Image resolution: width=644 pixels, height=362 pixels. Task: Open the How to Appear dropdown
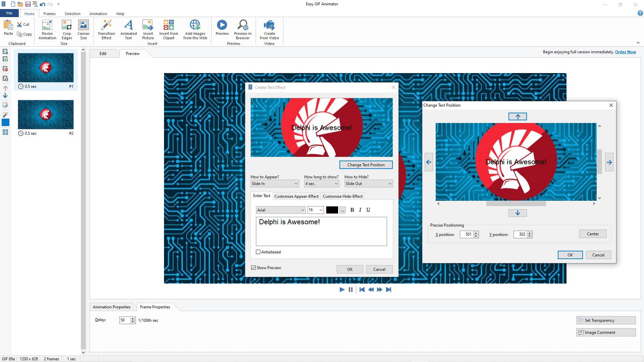click(275, 184)
